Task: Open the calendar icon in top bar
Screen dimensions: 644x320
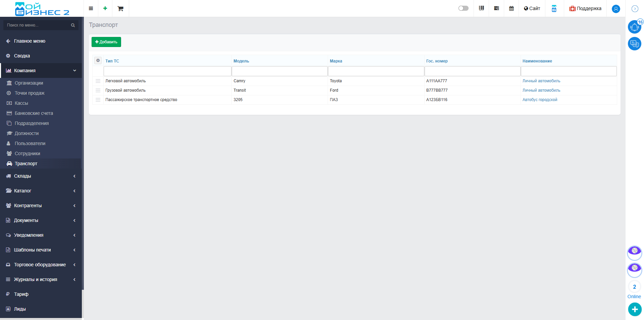Action: (x=512, y=8)
